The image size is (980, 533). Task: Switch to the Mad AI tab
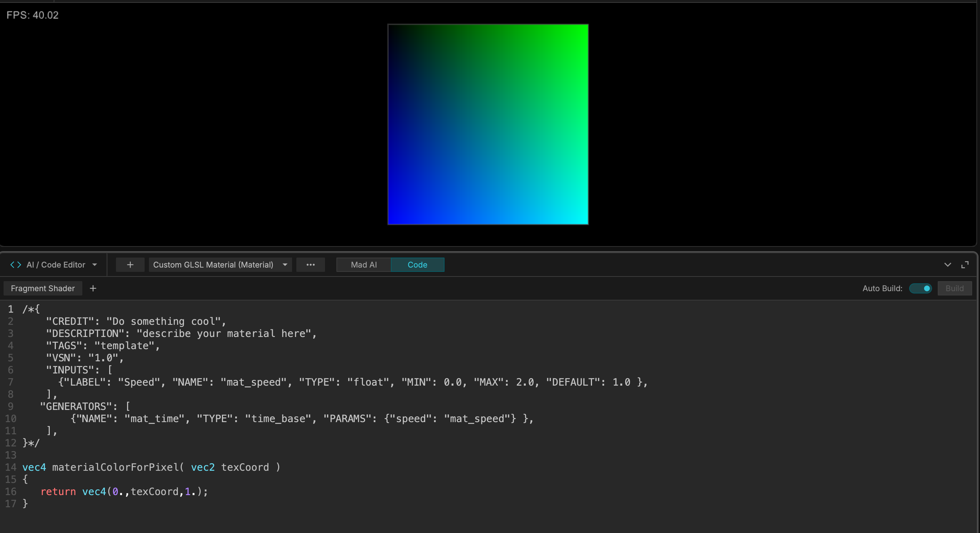click(364, 265)
